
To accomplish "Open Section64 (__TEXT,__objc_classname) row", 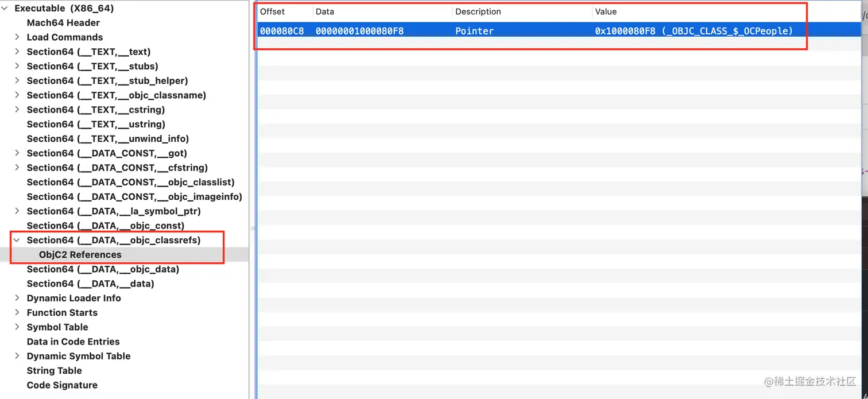I will coord(117,95).
